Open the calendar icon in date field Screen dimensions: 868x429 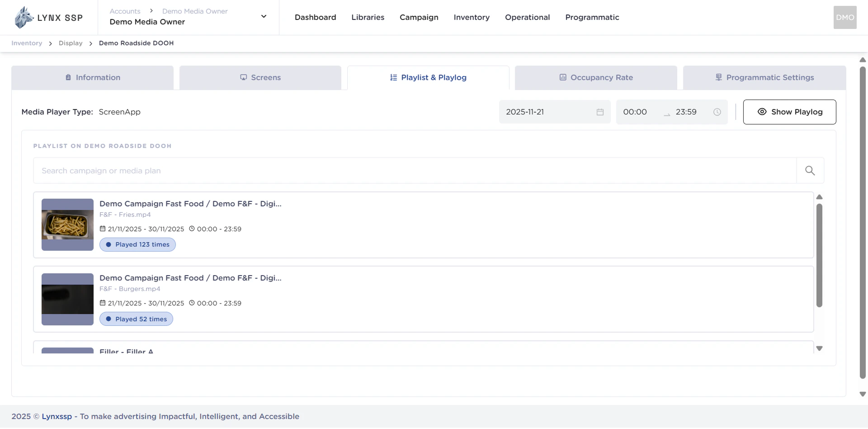point(600,112)
